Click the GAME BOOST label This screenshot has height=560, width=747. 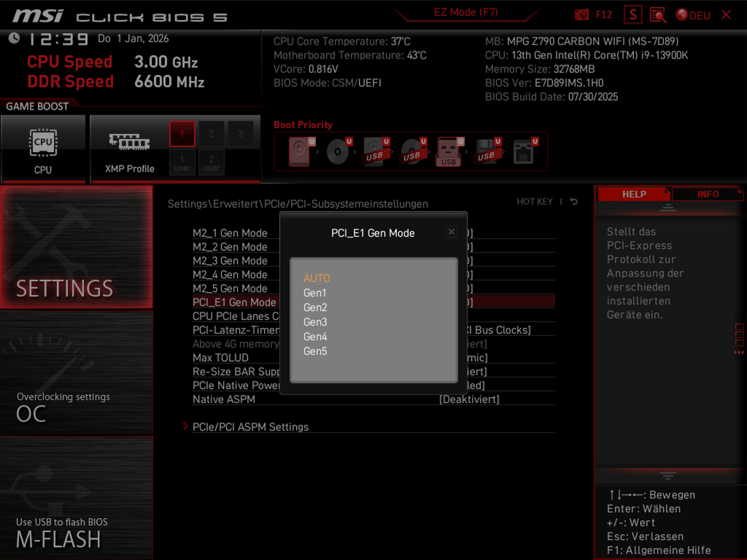[37, 106]
